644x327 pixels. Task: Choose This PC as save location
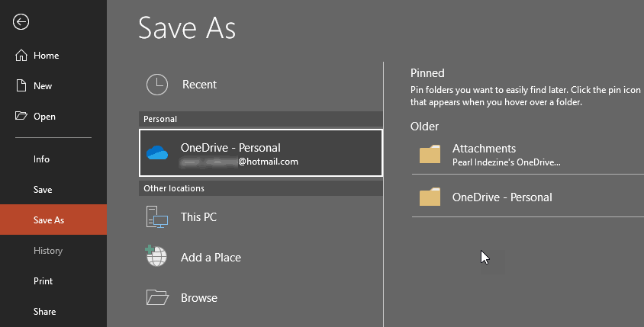pyautogui.click(x=261, y=216)
